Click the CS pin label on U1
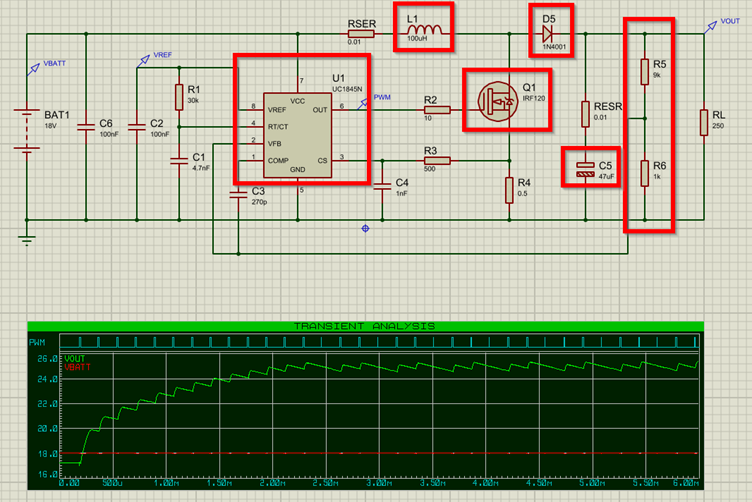 pos(322,161)
